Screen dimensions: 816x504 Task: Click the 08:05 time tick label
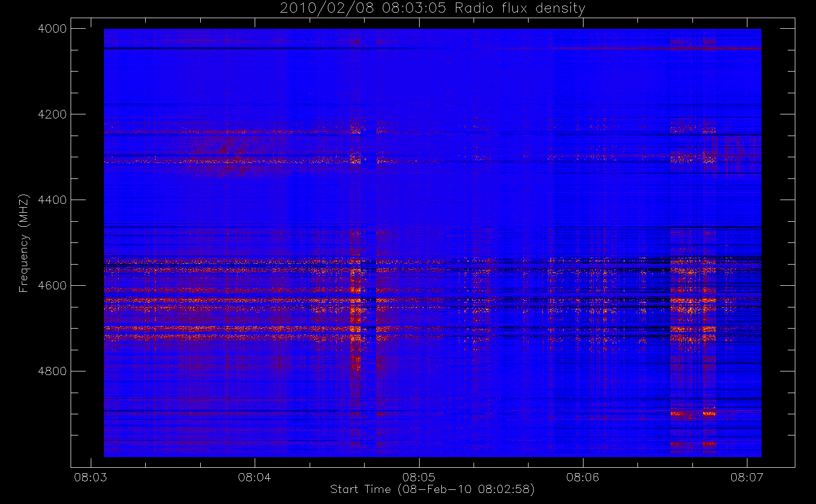419,477
